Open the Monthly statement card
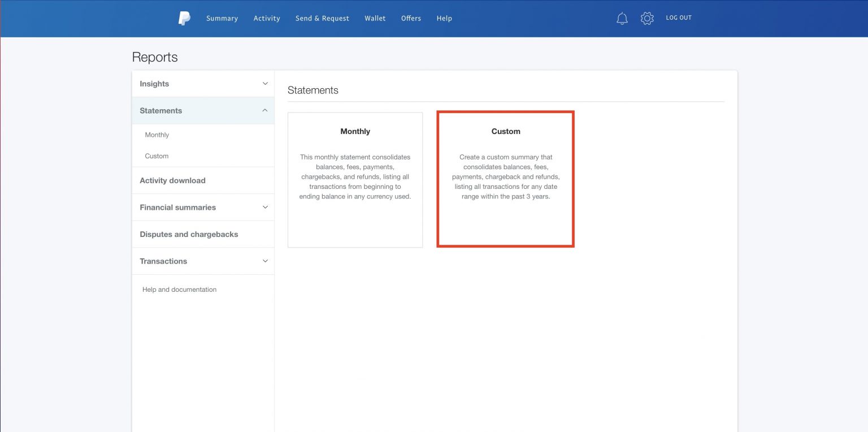868x432 pixels. point(355,179)
